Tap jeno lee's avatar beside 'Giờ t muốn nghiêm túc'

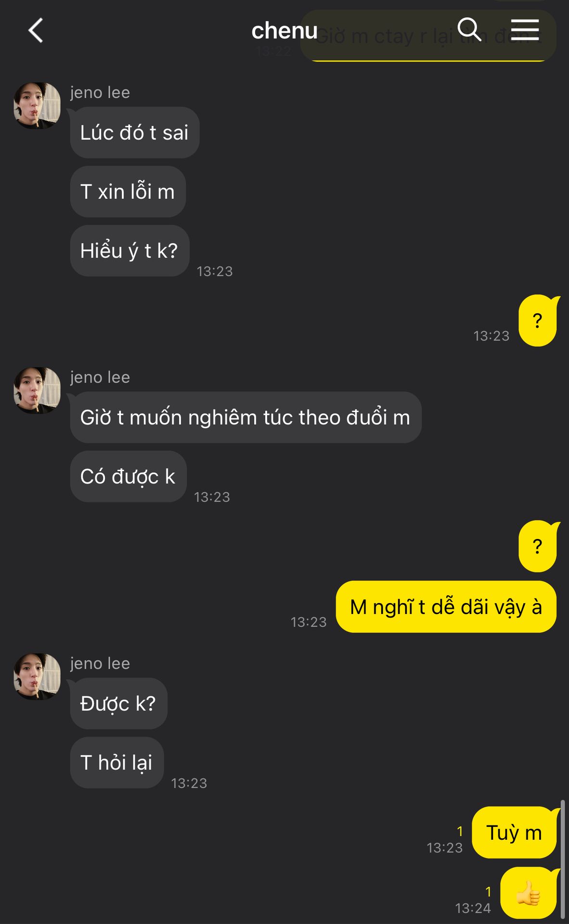pos(37,390)
